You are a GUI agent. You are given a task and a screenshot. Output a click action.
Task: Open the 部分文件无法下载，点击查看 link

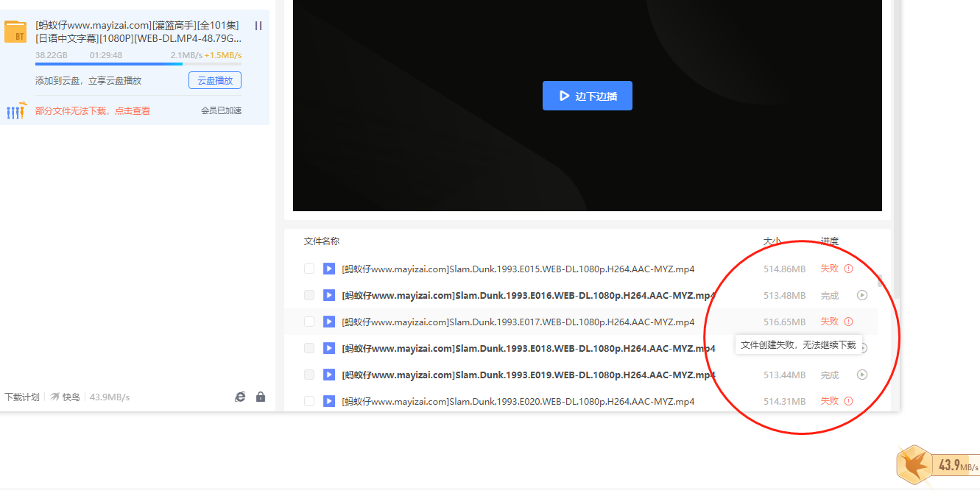coord(92,111)
